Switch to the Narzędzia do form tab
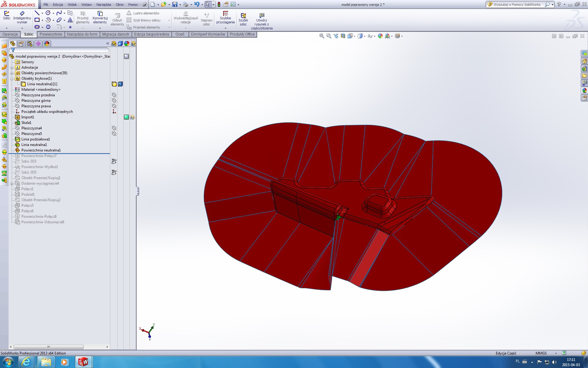This screenshot has height=368, width=588. point(82,34)
